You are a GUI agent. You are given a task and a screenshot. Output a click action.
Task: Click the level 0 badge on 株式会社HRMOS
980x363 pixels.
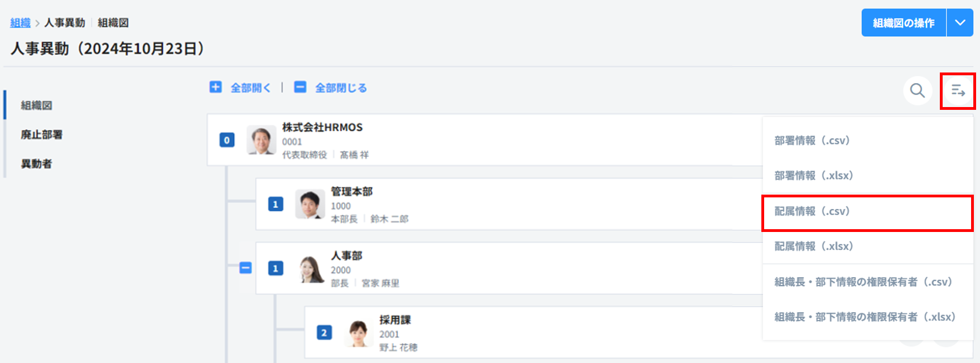(x=226, y=140)
